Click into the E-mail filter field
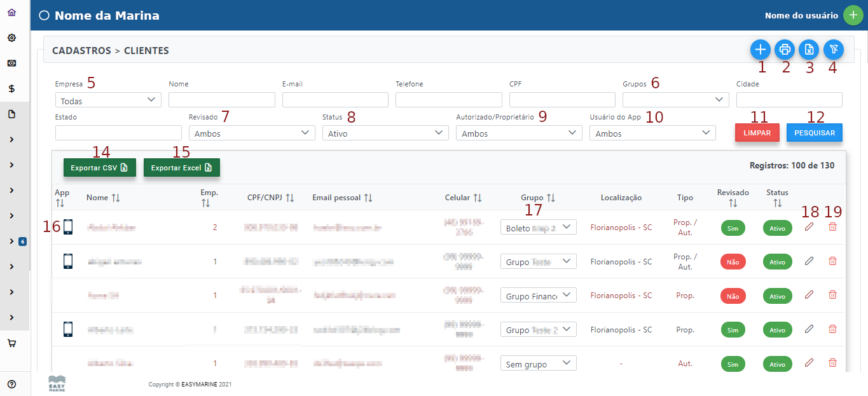 click(x=335, y=100)
